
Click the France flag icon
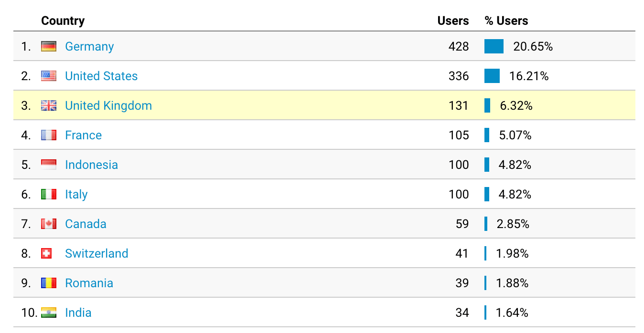click(49, 135)
